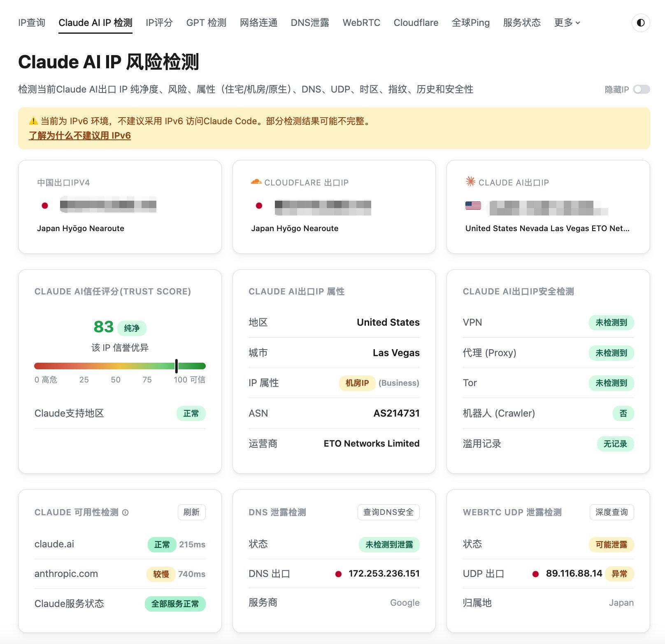Click the 深度查询 button
The image size is (665, 644).
612,512
